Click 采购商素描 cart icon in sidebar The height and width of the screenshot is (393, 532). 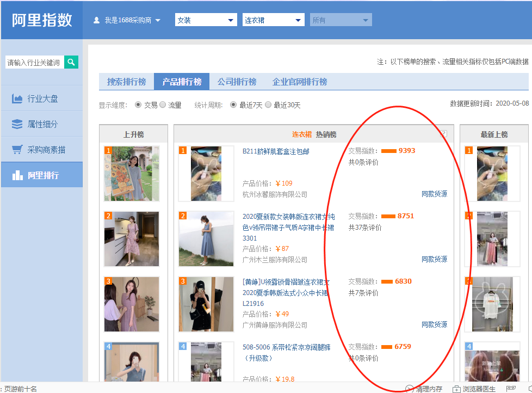coord(17,149)
